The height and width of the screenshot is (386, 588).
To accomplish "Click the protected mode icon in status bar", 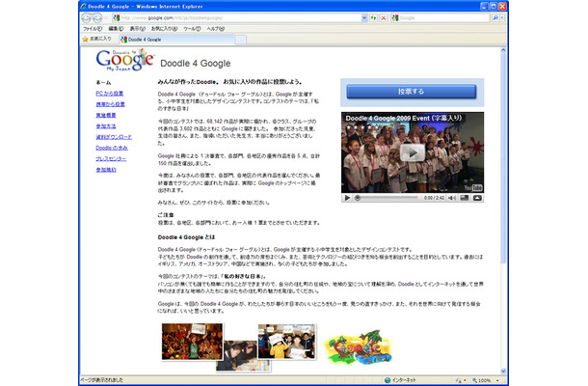I will pyautogui.click(x=459, y=380).
